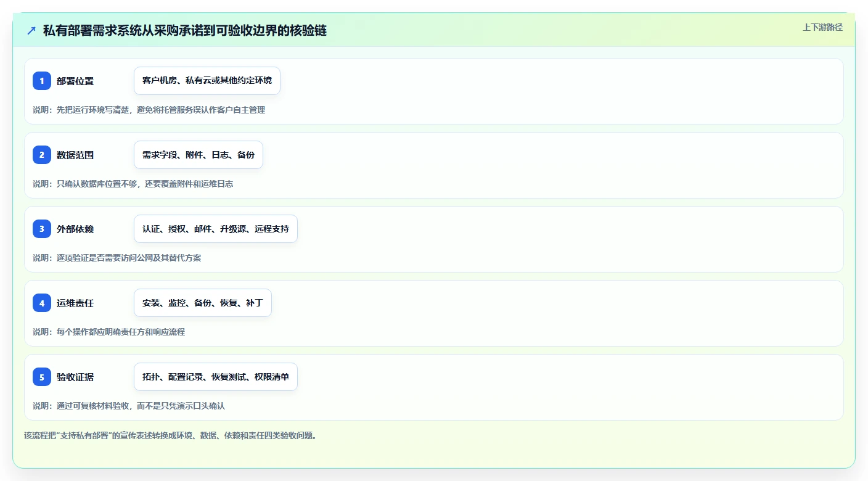Click the note 通过可复核材料验收

129,406
